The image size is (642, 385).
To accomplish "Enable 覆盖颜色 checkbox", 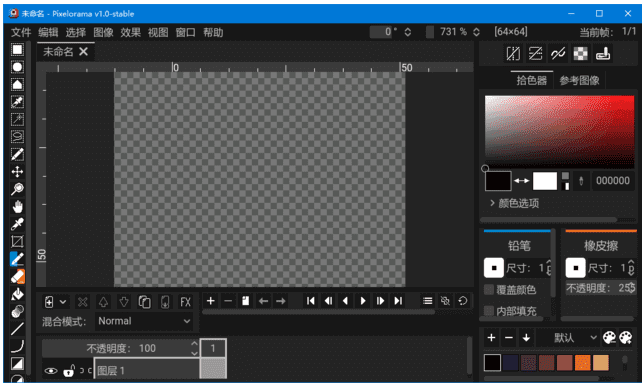I will coord(489,290).
